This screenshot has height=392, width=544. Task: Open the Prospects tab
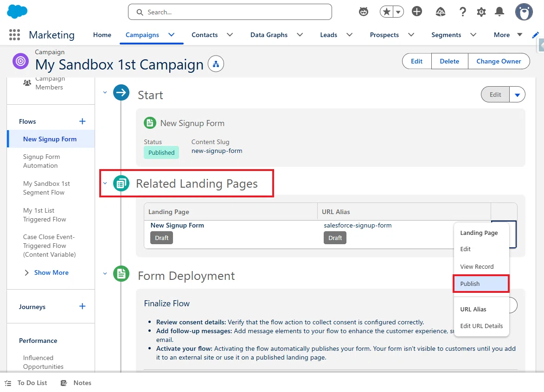click(384, 35)
